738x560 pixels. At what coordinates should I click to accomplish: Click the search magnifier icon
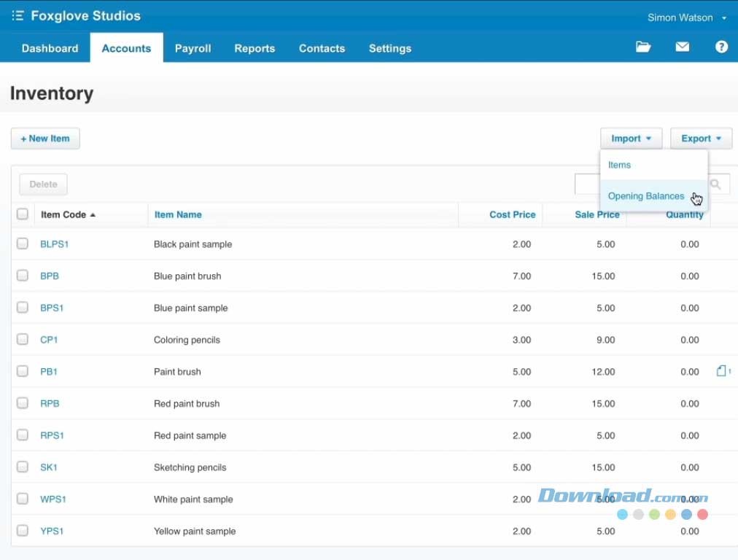click(716, 184)
